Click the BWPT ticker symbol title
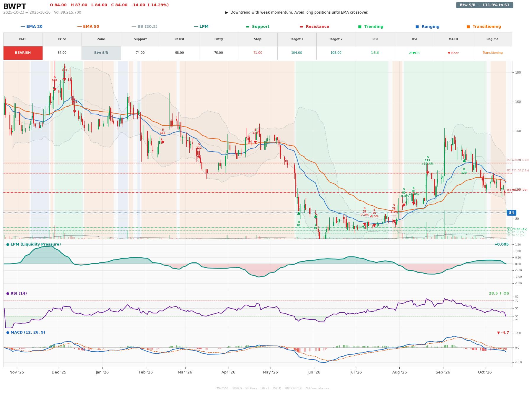Screen dimensions: 532x393 click(15, 7)
